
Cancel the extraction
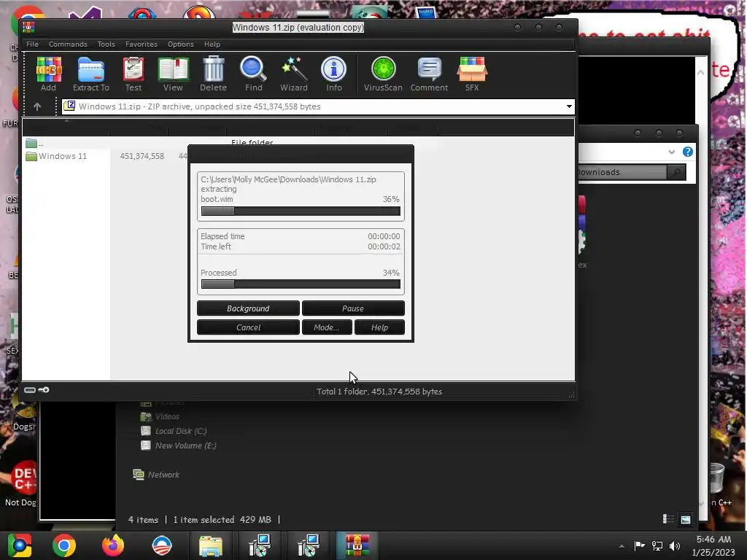(x=248, y=327)
